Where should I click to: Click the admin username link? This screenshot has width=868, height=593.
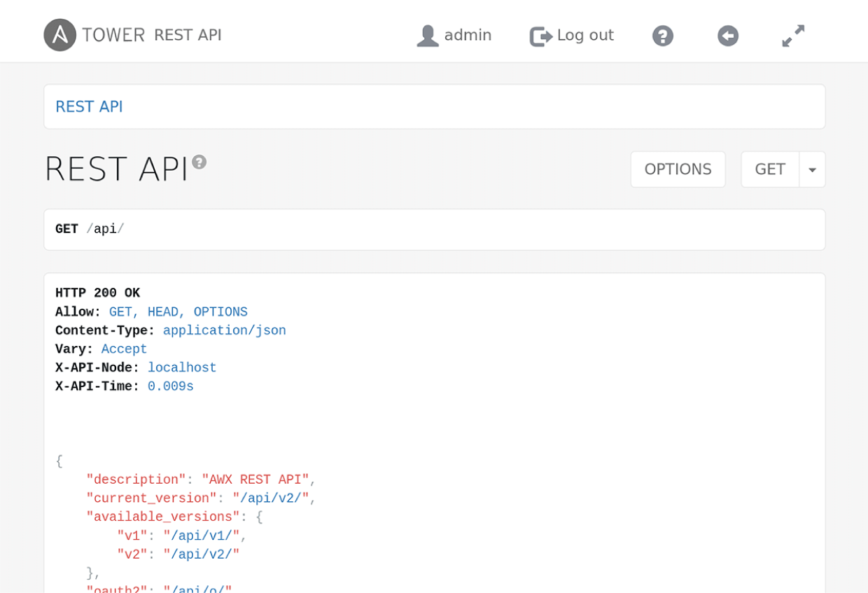(x=468, y=35)
